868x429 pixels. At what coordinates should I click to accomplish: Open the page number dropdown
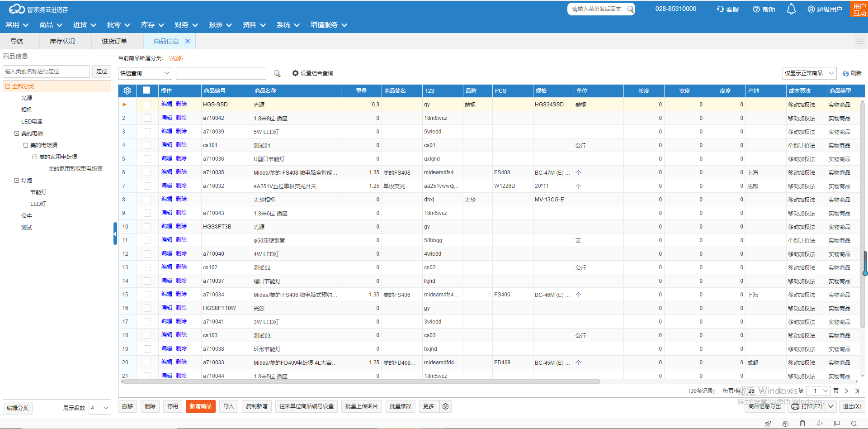pyautogui.click(x=819, y=391)
